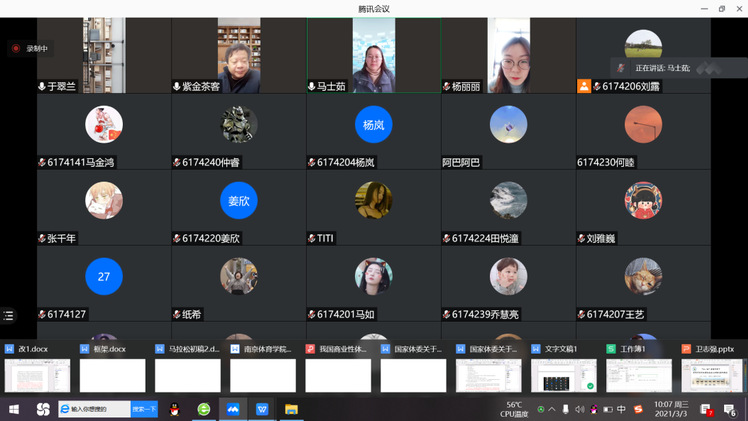Viewport: 748px width, 421px height.
Task: Select the 卫志强.pptx window thumbnail
Action: point(713,374)
